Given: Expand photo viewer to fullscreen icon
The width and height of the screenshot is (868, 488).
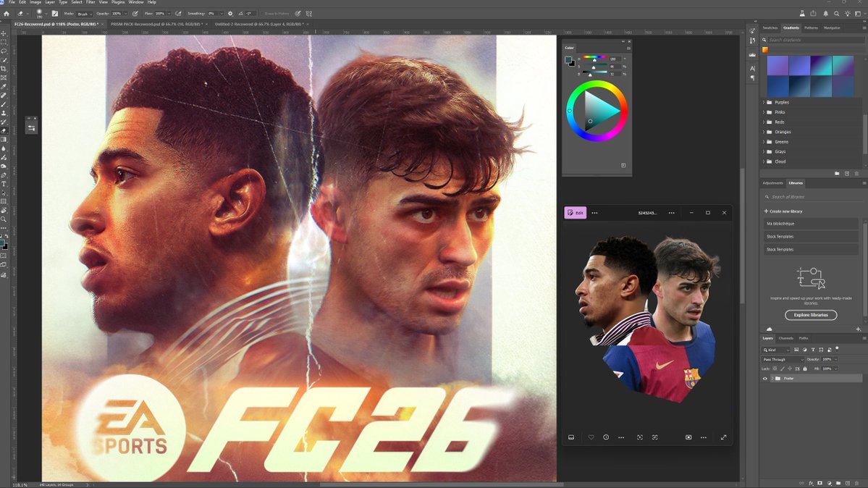Looking at the screenshot, I should [723, 437].
